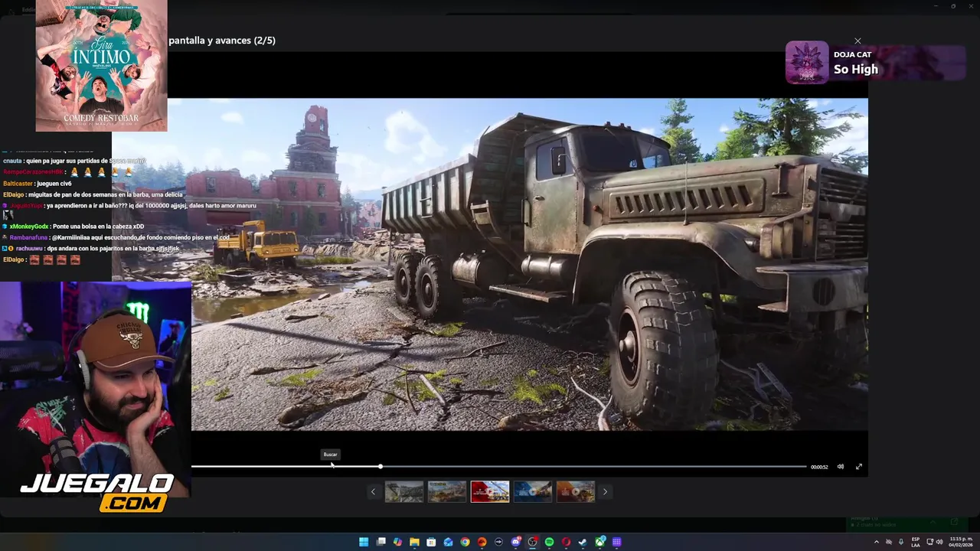Click the Balticaster 'jueguen civ6' chat message
The height and width of the screenshot is (551, 980).
point(38,184)
